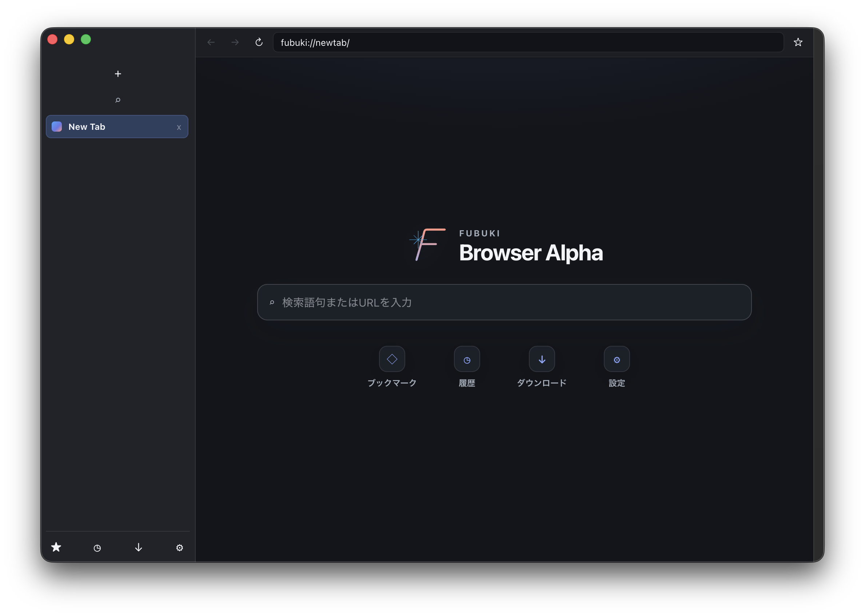Image resolution: width=865 pixels, height=616 pixels.
Task: Close the New Tab with its x
Action: click(179, 127)
